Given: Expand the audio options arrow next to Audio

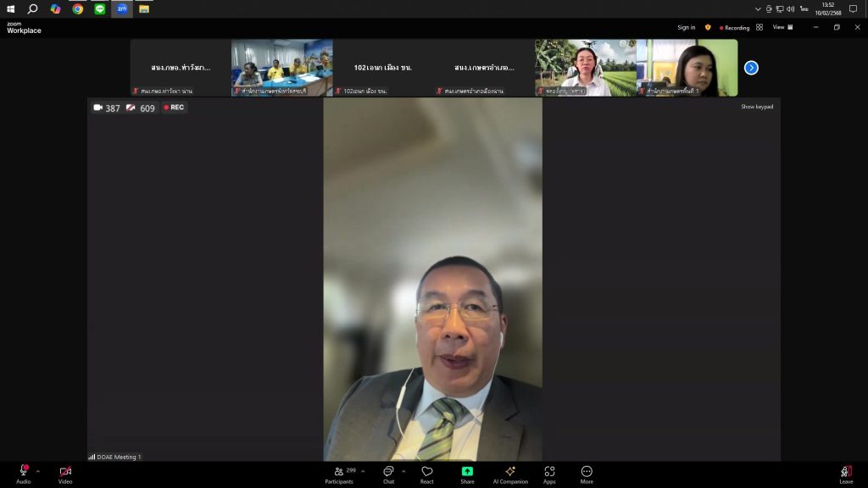Looking at the screenshot, I should pyautogui.click(x=37, y=471).
